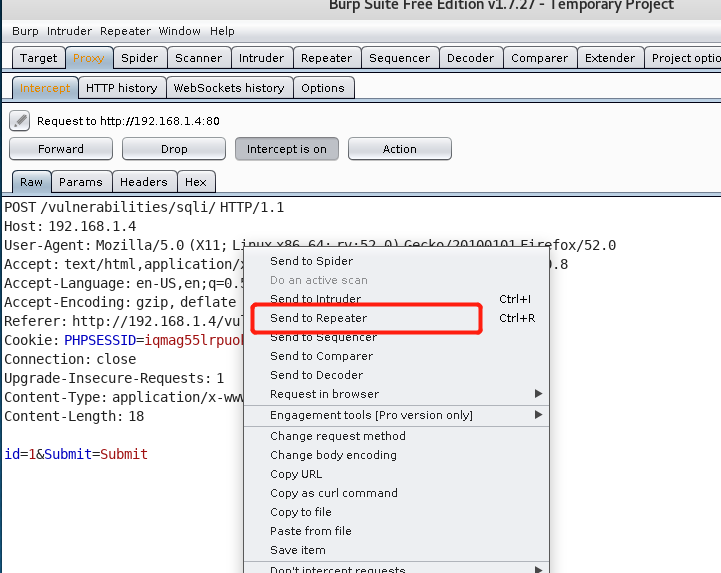This screenshot has height=573, width=721.
Task: Click the Request to http://192.168.1.4:80 label
Action: point(128,121)
